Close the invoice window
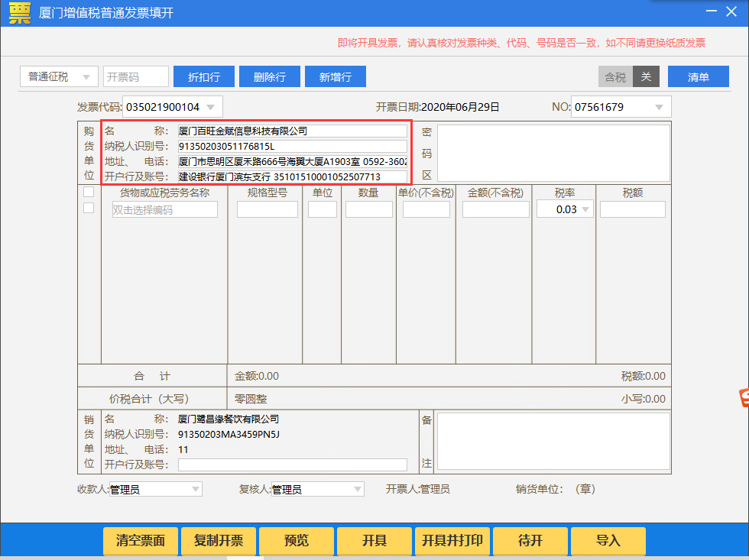 (731, 11)
